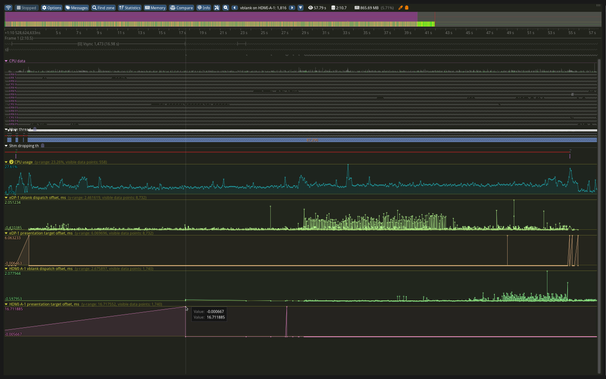
Task: Click the CPU usage plot title text
Action: coord(24,162)
